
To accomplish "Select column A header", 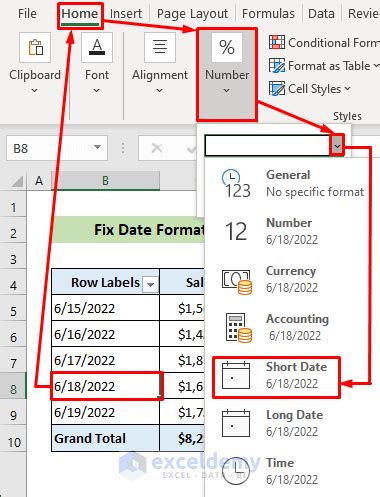I will pos(39,181).
